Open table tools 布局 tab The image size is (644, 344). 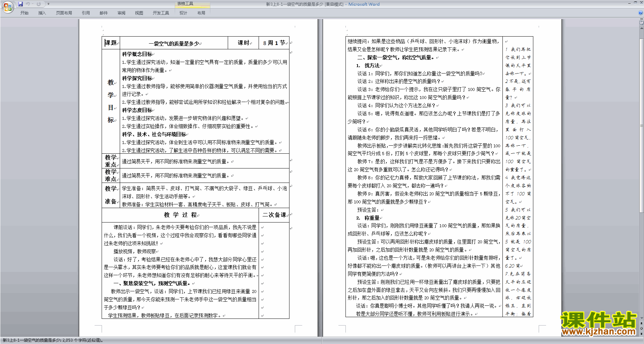(201, 13)
